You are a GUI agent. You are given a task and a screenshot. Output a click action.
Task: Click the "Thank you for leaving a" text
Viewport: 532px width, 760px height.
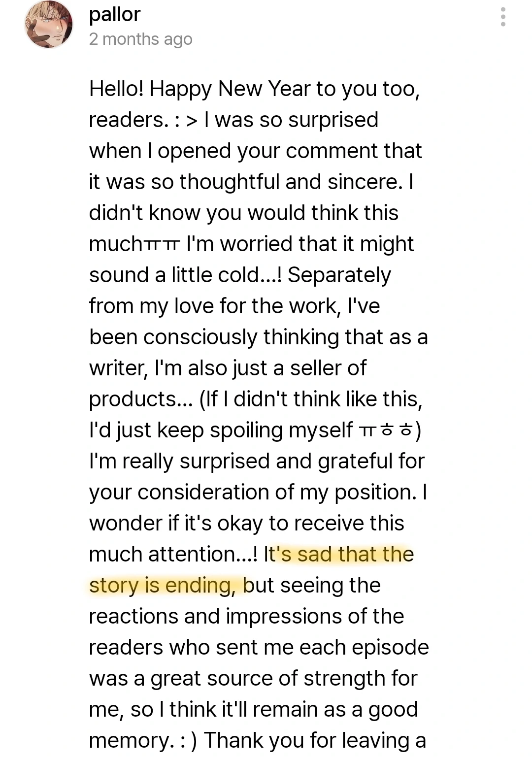tap(315, 741)
